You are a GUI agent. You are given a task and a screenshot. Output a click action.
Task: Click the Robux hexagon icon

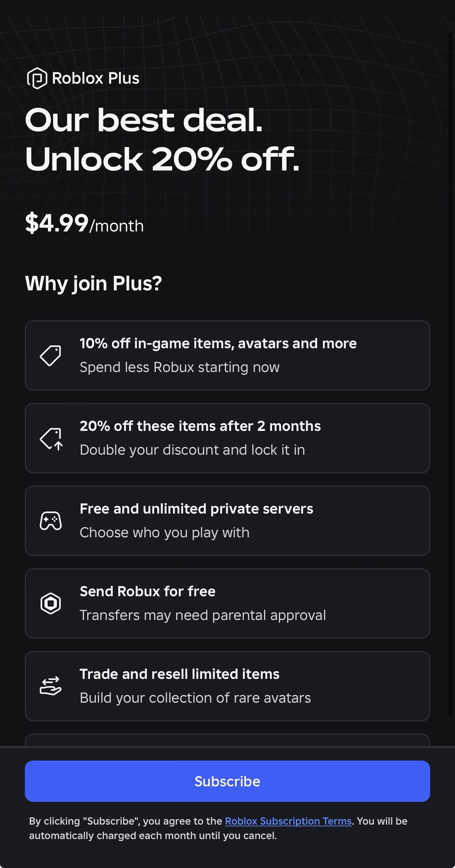click(x=51, y=603)
